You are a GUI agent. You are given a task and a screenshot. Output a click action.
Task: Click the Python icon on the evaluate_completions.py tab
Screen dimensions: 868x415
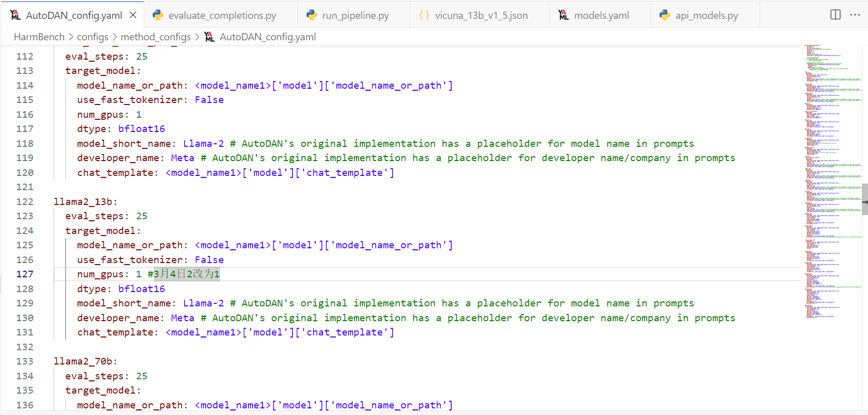point(158,15)
